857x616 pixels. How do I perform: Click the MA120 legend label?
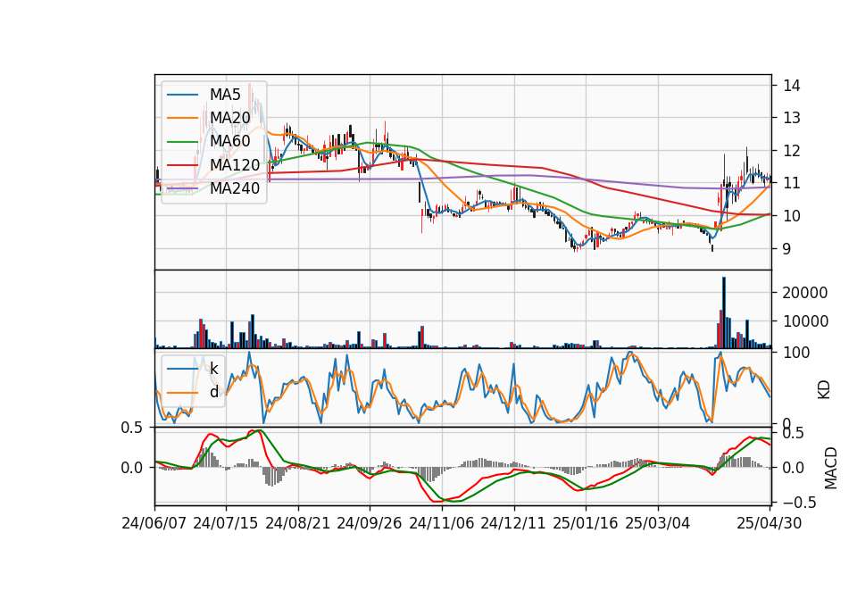pyautogui.click(x=235, y=165)
